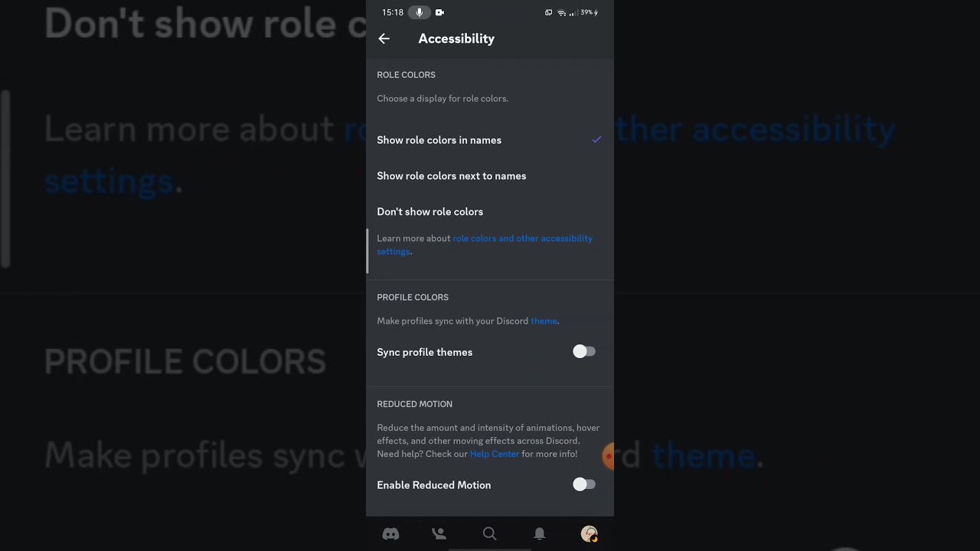Image resolution: width=980 pixels, height=551 pixels.
Task: Tap the camera recording indicator in status bar
Action: (439, 12)
